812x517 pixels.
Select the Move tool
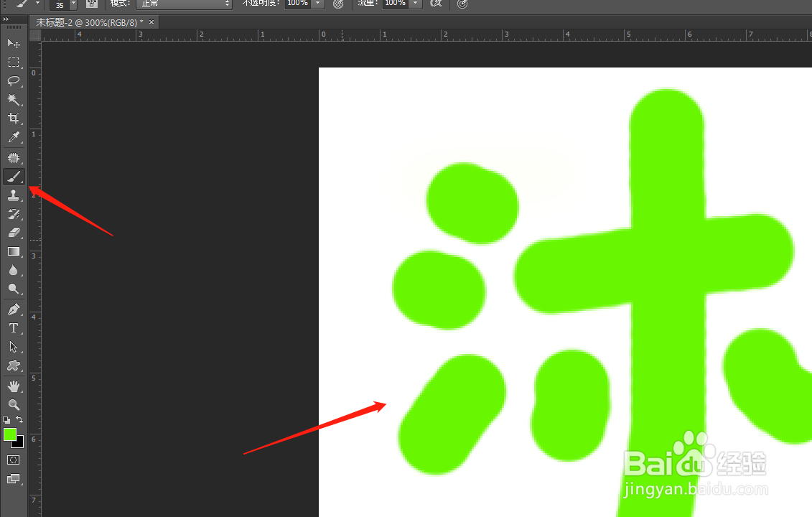click(14, 44)
